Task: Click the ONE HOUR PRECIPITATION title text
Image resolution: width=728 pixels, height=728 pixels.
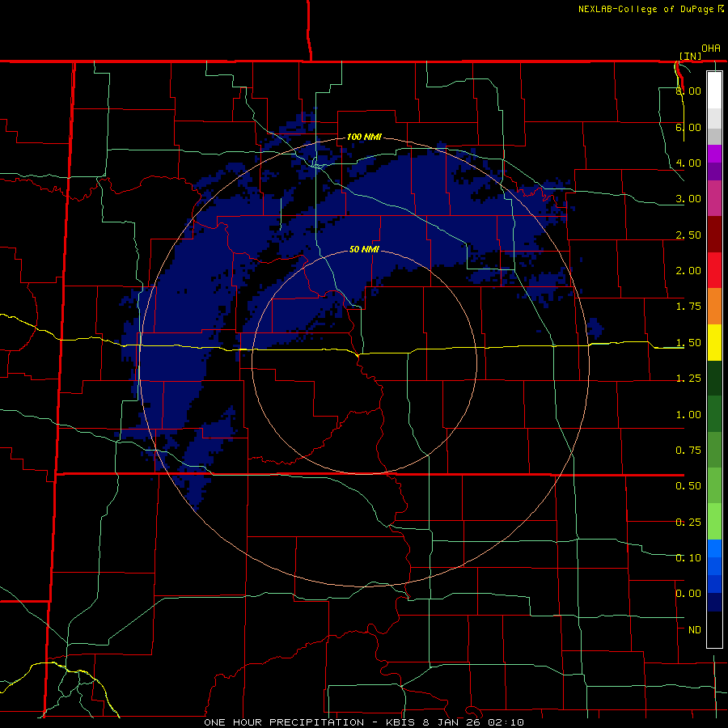Action: tap(284, 722)
